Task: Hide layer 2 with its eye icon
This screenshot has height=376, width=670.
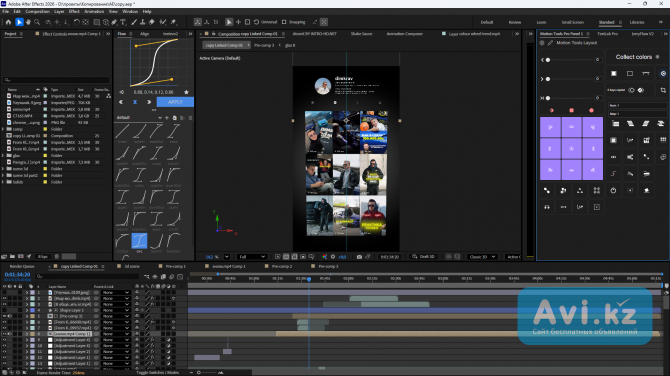Action: pos(5,299)
